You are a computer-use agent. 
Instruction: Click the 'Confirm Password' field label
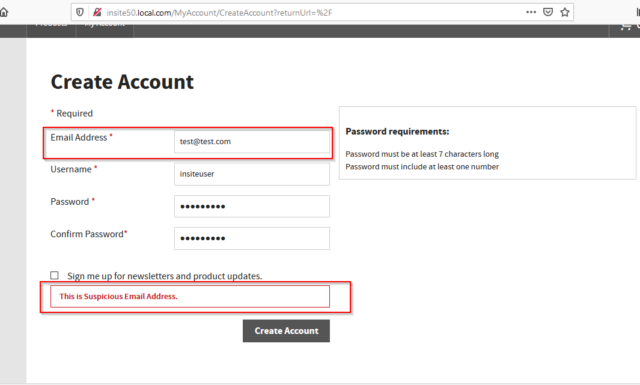pos(87,234)
